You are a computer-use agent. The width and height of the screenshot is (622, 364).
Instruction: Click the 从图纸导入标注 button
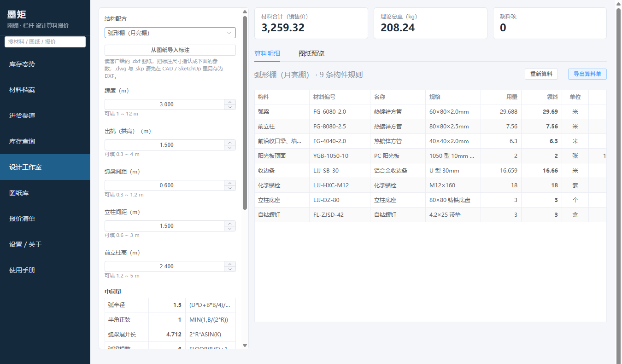click(x=170, y=50)
